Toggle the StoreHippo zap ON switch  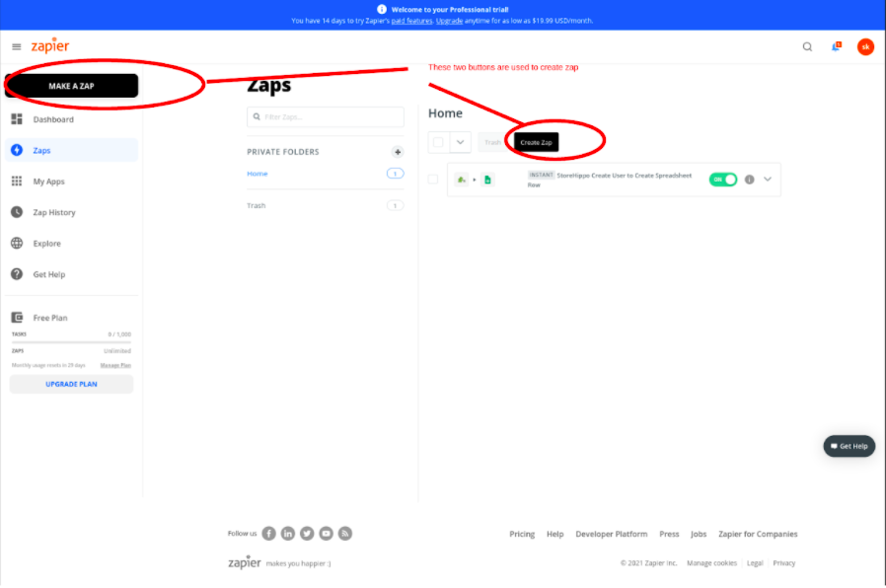(723, 180)
